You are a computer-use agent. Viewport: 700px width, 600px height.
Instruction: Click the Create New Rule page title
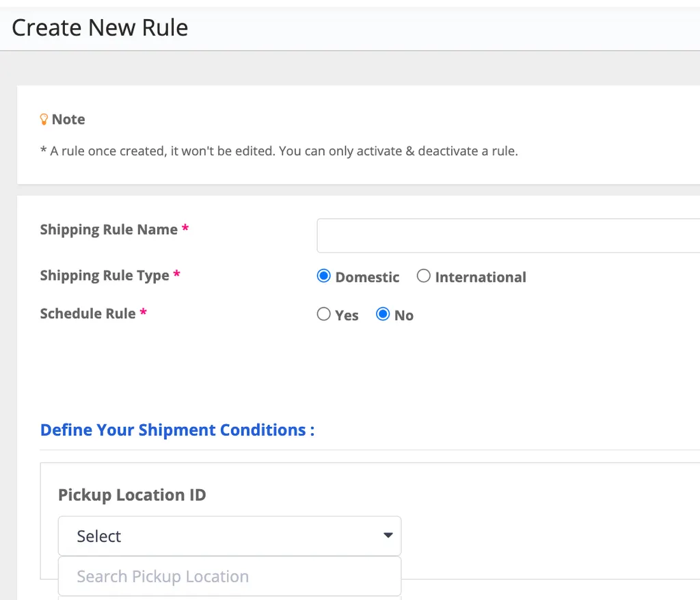coord(100,27)
